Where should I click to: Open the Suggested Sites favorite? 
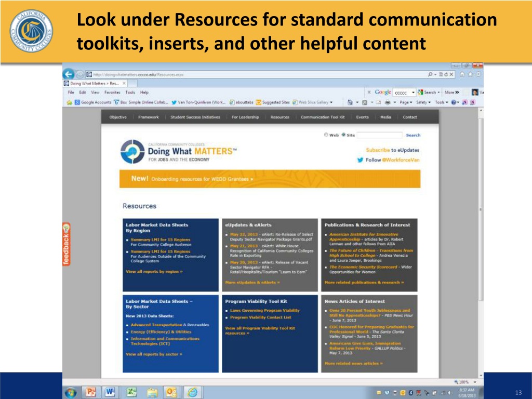273,102
